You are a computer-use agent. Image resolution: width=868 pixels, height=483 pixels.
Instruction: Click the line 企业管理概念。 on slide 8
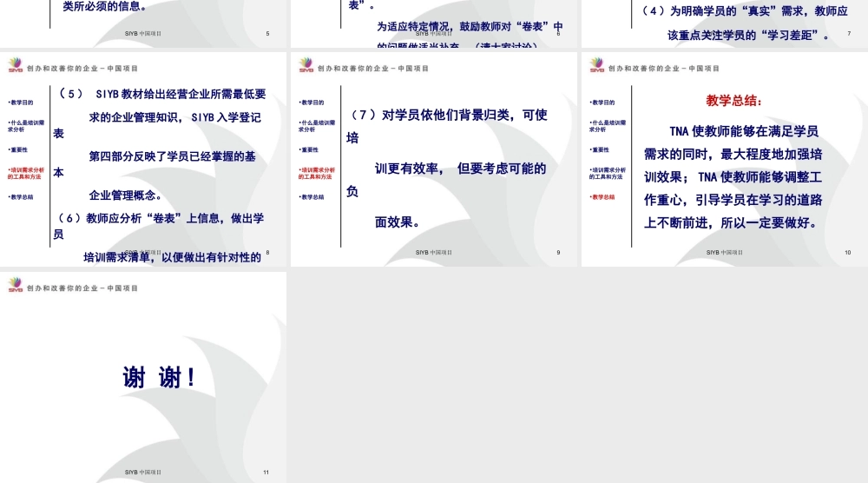(x=126, y=195)
